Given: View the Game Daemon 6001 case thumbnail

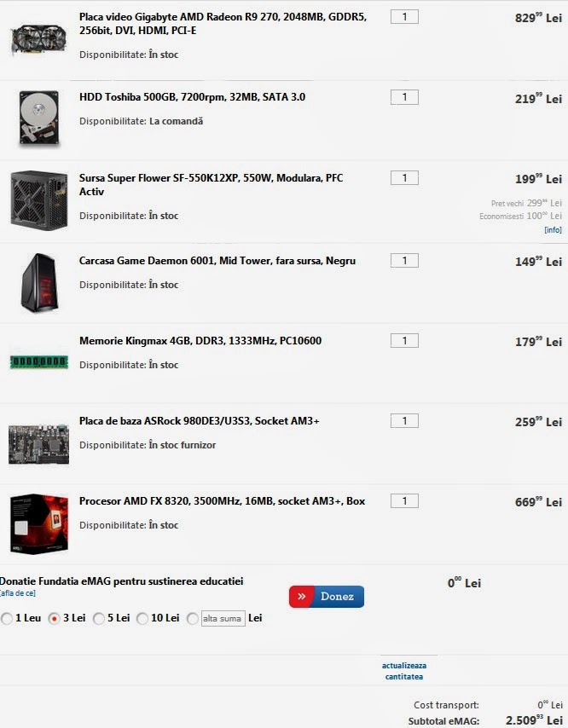Looking at the screenshot, I should 39,282.
